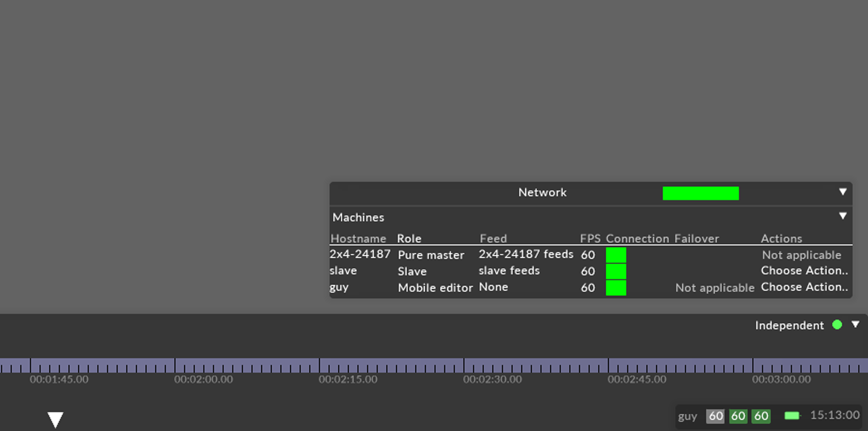Click the battery status icon
Viewport: 868px width, 431px height.
click(792, 416)
